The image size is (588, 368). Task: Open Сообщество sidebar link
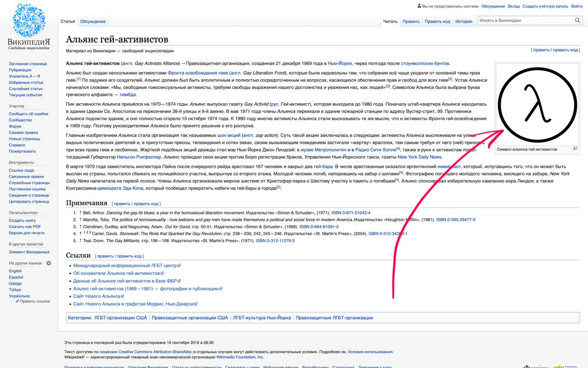pyautogui.click(x=20, y=120)
